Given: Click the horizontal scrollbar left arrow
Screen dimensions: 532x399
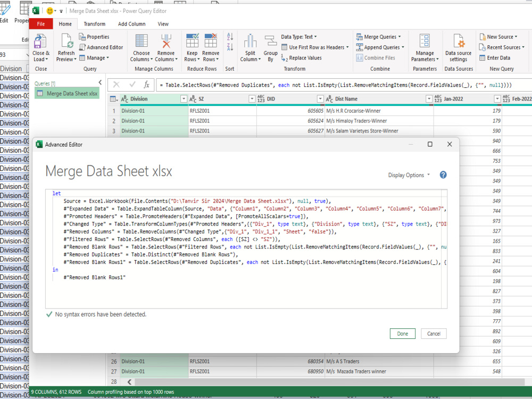Looking at the screenshot, I should point(129,381).
